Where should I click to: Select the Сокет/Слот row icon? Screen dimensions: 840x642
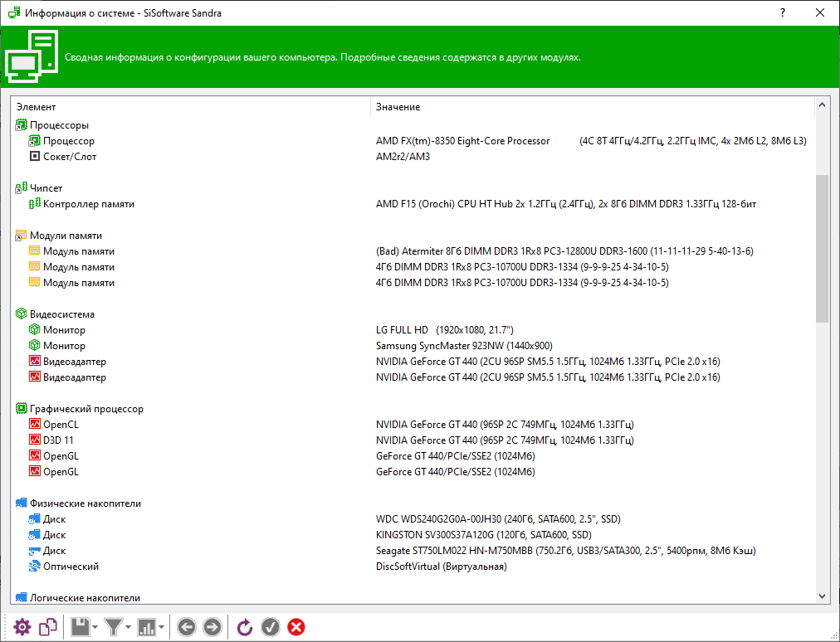[x=34, y=156]
